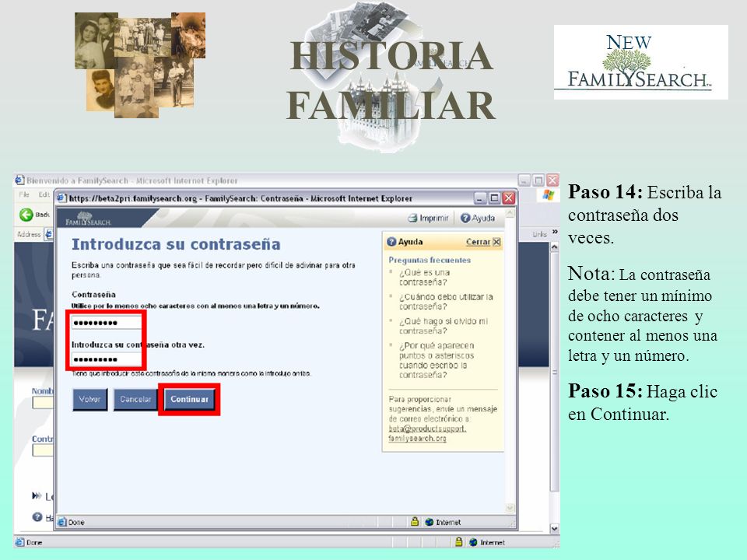The width and height of the screenshot is (747, 560).
Task: Minimize the Contraseña popup window
Action: pyautogui.click(x=480, y=198)
